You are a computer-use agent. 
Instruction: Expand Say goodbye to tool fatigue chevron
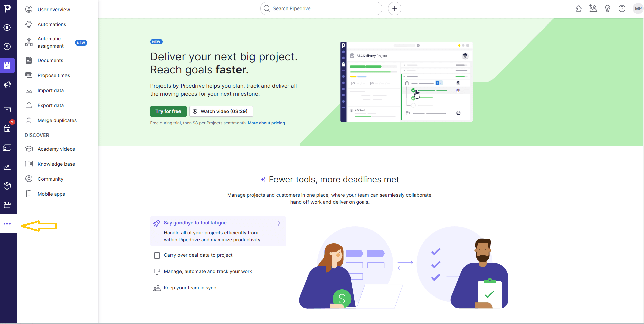[x=279, y=223]
